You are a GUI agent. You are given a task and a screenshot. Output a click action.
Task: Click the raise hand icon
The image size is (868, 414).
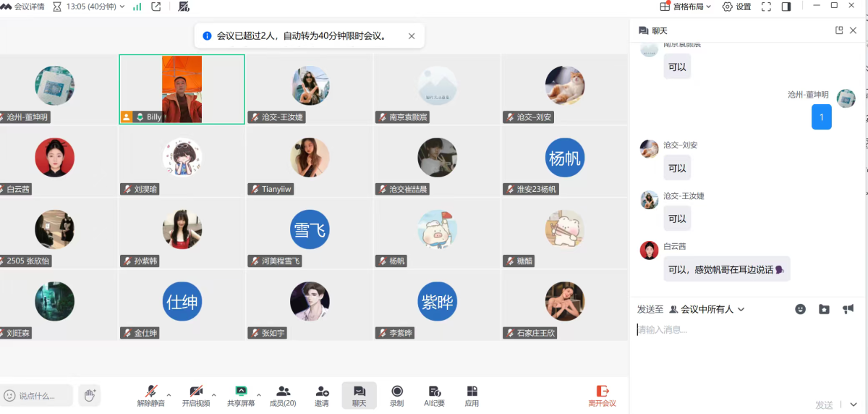coord(89,395)
